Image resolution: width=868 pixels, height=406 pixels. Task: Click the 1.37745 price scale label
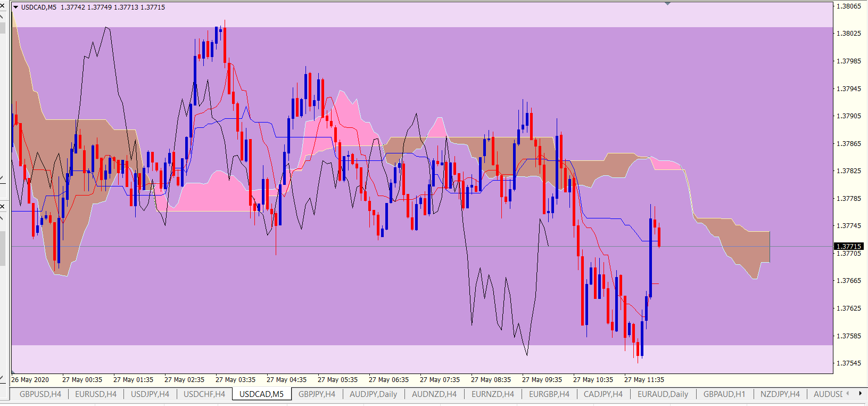click(x=849, y=226)
